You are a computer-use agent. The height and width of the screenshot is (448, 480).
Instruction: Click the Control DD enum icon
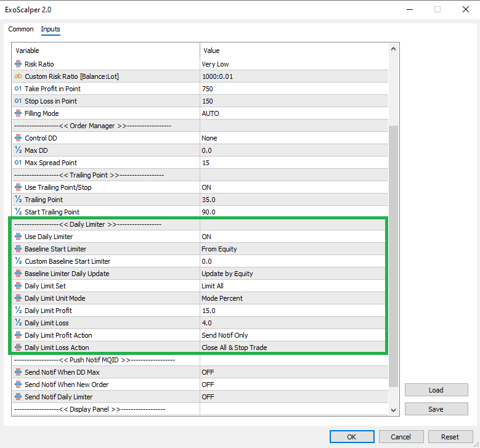(18, 138)
